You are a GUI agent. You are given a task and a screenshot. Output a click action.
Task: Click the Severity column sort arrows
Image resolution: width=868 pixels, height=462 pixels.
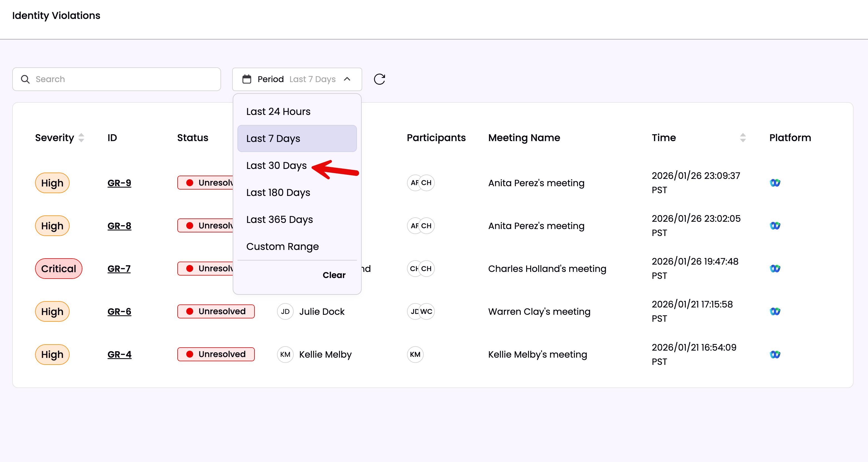[x=81, y=138]
